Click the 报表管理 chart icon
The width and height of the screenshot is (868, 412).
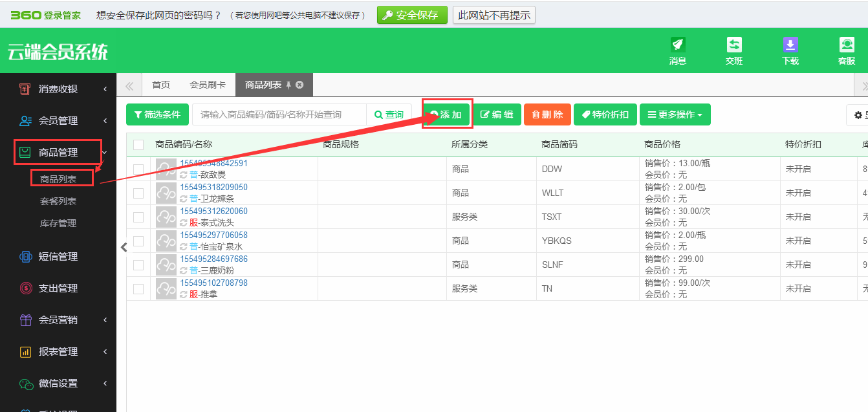click(25, 351)
